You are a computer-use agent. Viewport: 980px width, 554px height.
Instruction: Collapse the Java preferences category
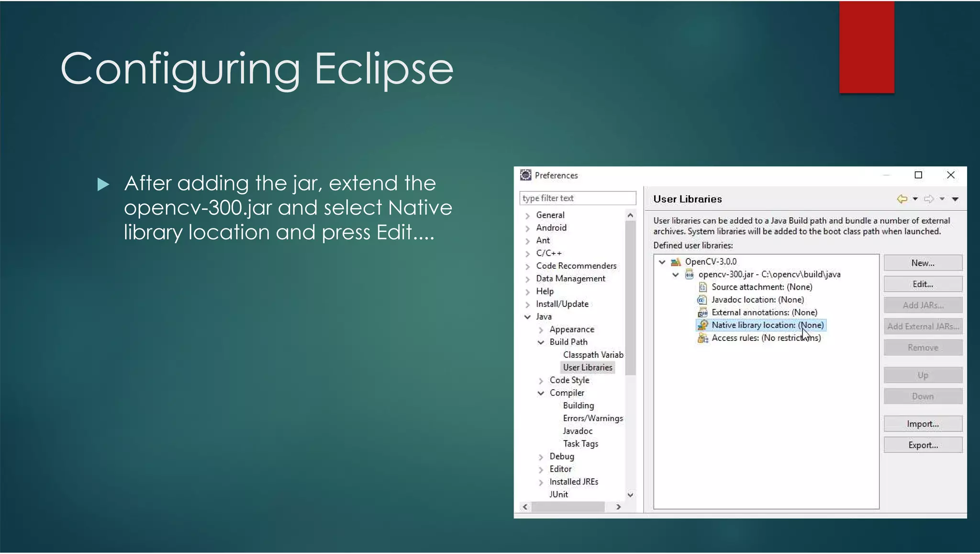527,317
